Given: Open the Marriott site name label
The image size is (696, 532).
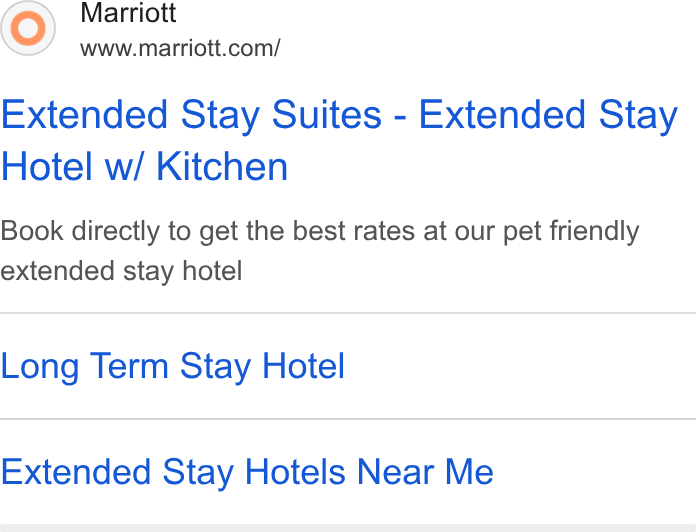Looking at the screenshot, I should (x=128, y=12).
